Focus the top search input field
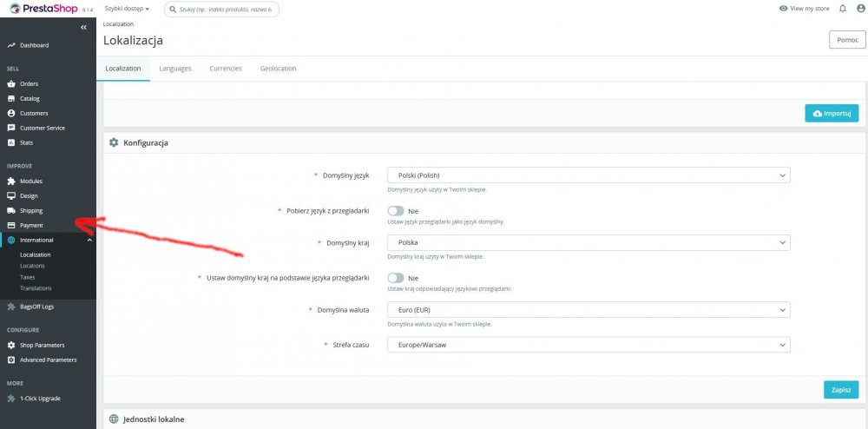 (x=222, y=10)
